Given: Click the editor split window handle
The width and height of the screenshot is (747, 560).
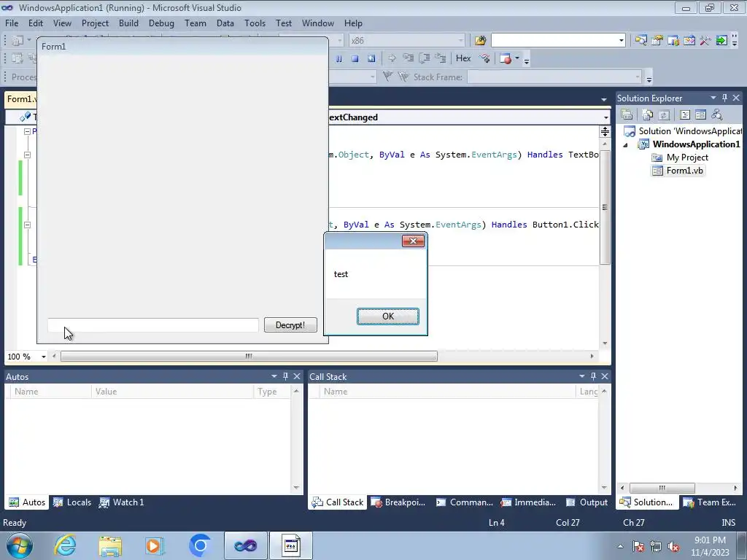Looking at the screenshot, I should tap(605, 132).
